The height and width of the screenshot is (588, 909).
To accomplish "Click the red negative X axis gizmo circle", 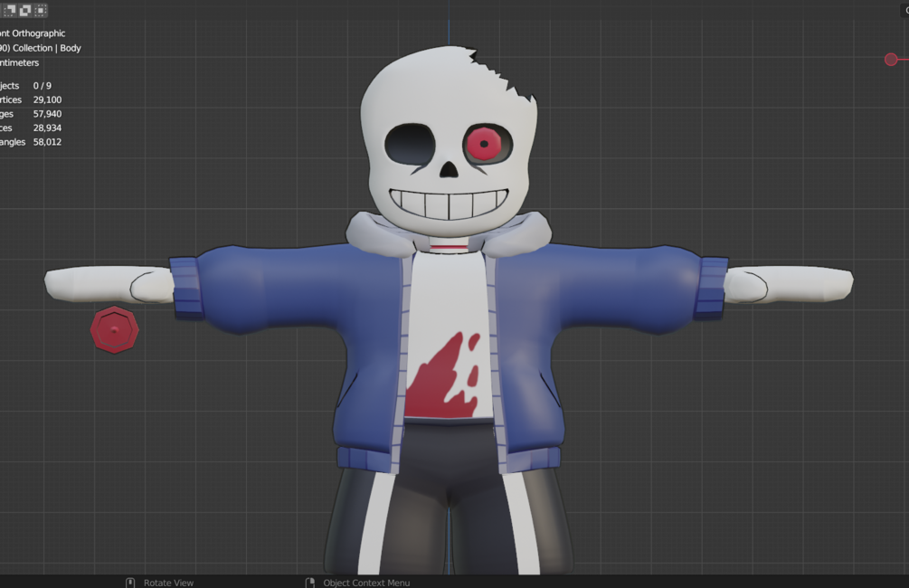I will (891, 59).
